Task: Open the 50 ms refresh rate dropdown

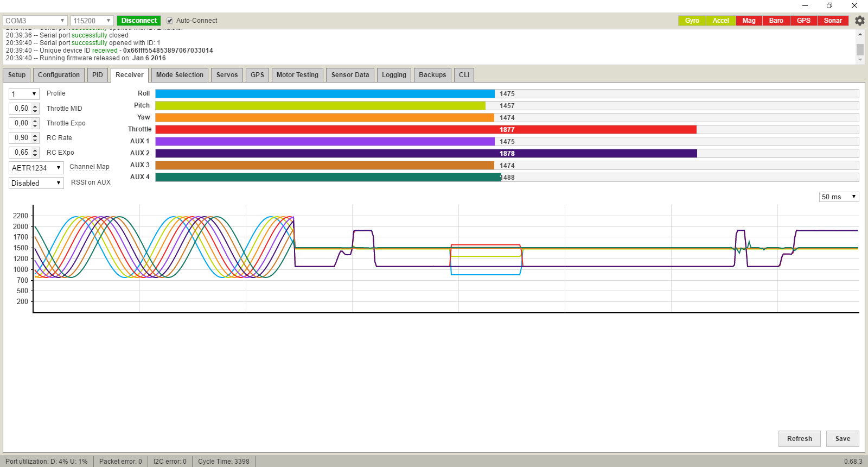Action: pos(839,197)
